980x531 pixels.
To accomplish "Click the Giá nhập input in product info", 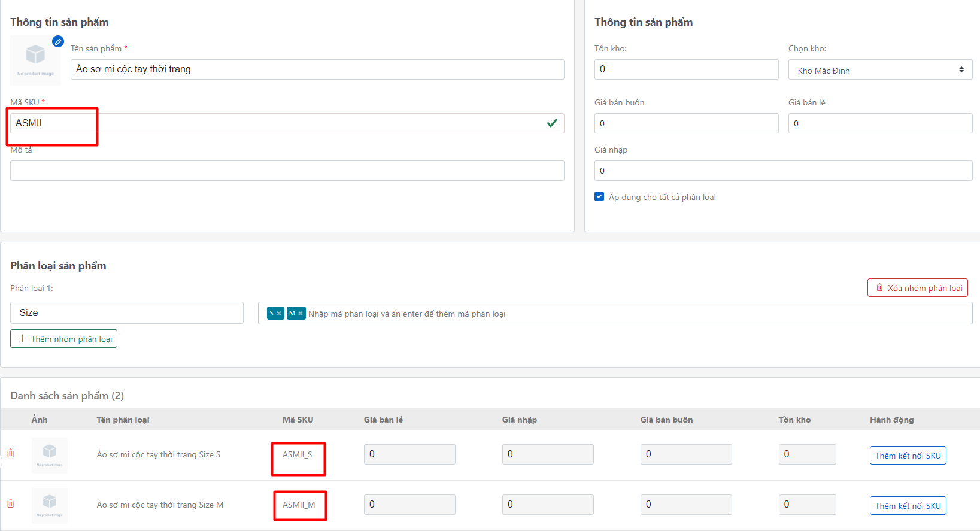I will (783, 171).
